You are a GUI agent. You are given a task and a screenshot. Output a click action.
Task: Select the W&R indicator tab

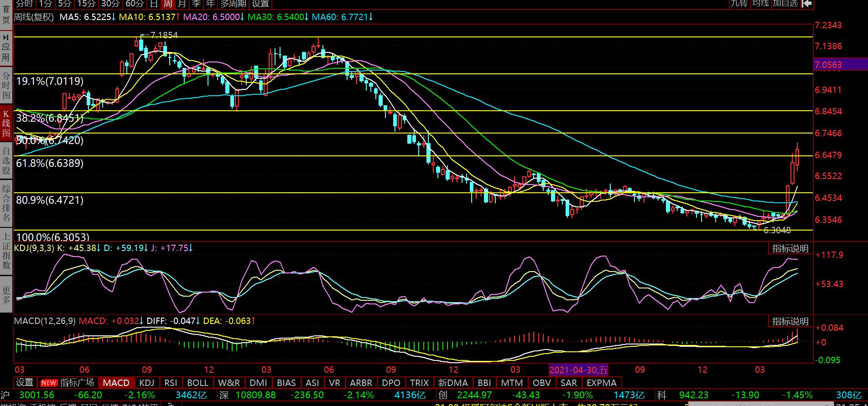tap(229, 383)
